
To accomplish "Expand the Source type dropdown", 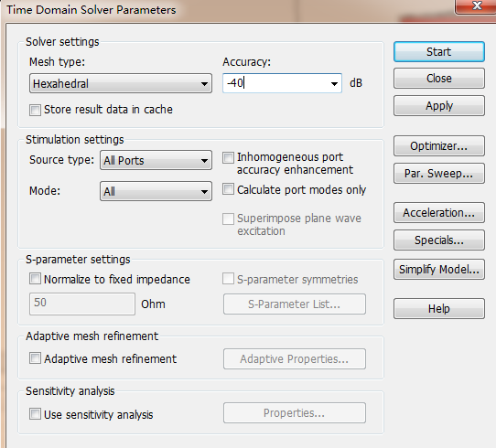I will click(156, 160).
